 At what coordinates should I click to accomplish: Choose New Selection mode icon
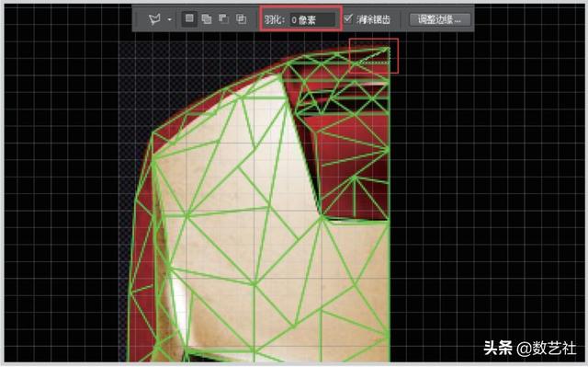point(189,18)
